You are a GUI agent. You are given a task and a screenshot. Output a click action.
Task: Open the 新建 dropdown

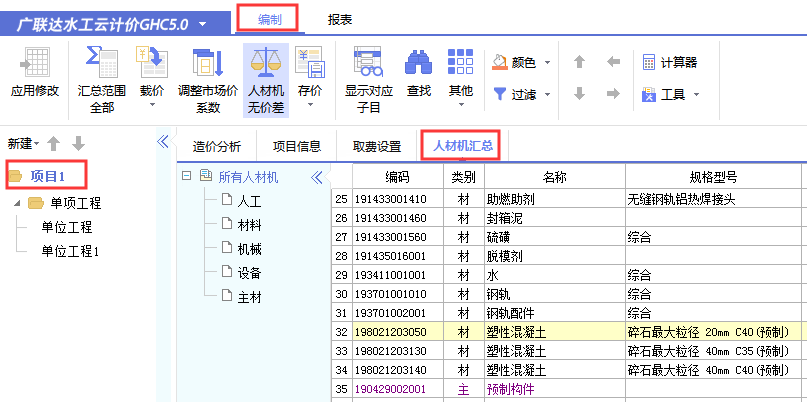point(24,144)
